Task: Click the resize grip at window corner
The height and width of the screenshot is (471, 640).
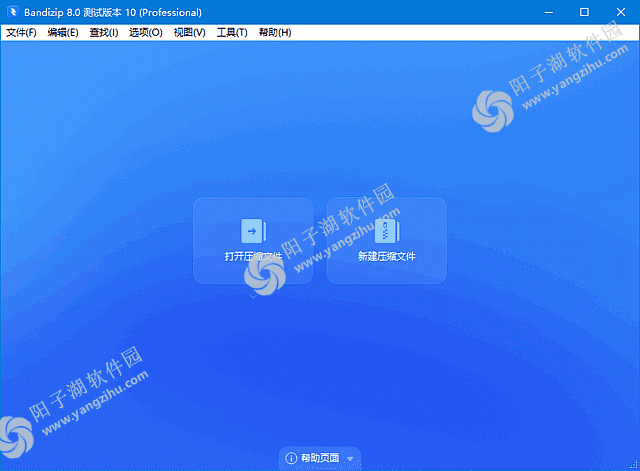Action: (x=633, y=464)
